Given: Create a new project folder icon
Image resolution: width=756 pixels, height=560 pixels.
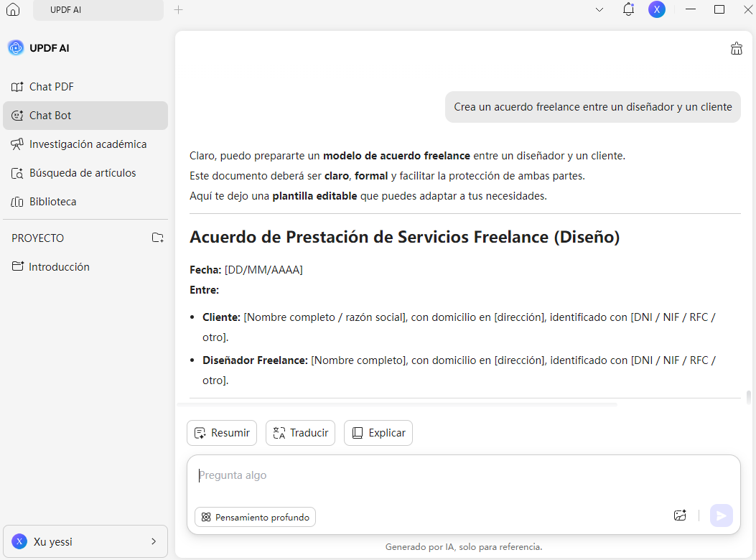Looking at the screenshot, I should pyautogui.click(x=158, y=238).
